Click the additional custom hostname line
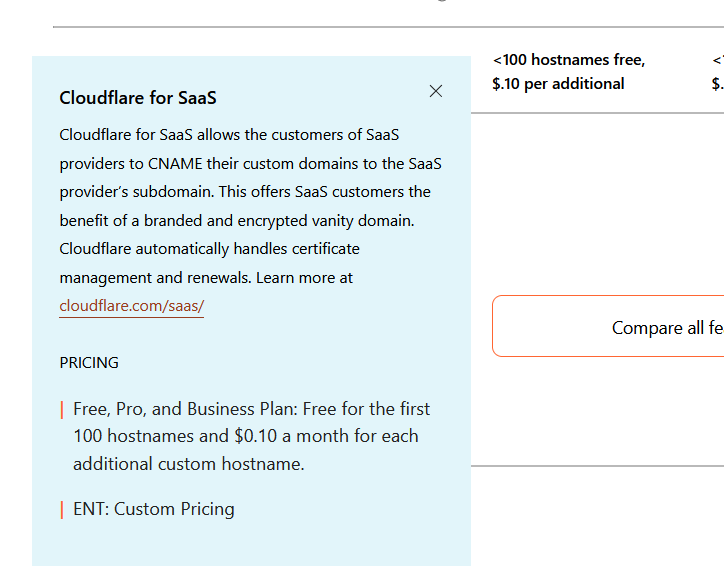This screenshot has height=583, width=724. (x=188, y=464)
